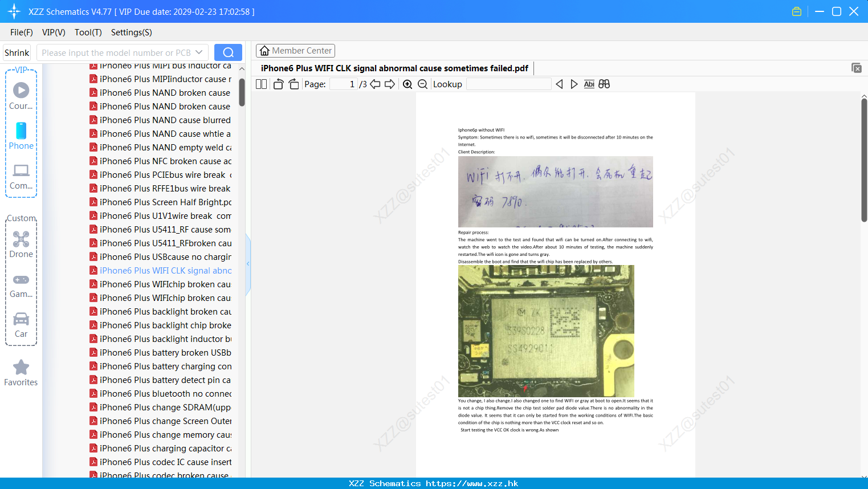Viewport: 868px width, 489px height.
Task: Open iPhone6 Plus change Screen Outer file
Action: click(161, 421)
